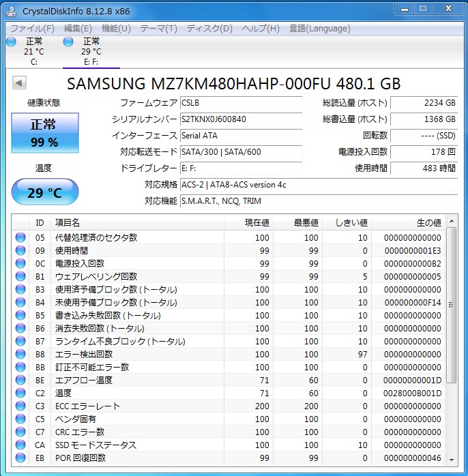Open the テーマ(T) menu
The height and width of the screenshot is (476, 468).
click(x=158, y=29)
